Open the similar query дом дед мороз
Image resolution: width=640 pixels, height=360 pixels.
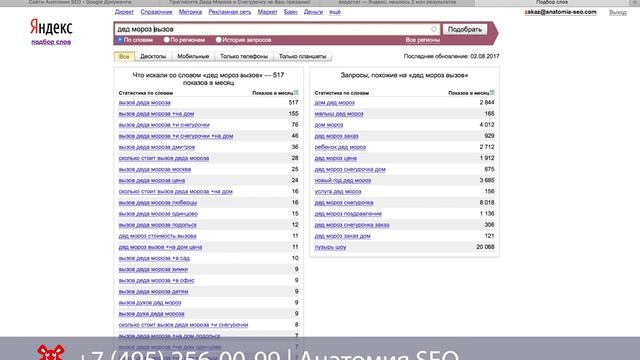[x=335, y=103]
